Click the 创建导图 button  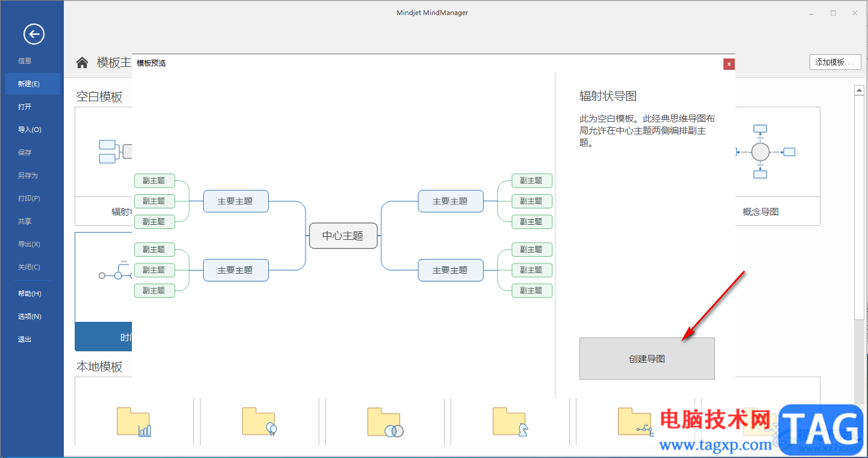tap(647, 359)
